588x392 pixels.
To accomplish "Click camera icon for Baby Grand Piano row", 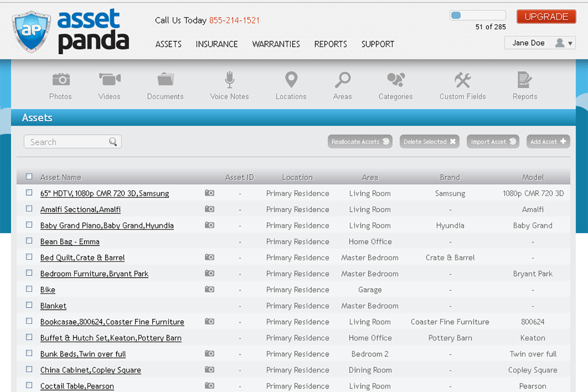I will (x=209, y=225).
